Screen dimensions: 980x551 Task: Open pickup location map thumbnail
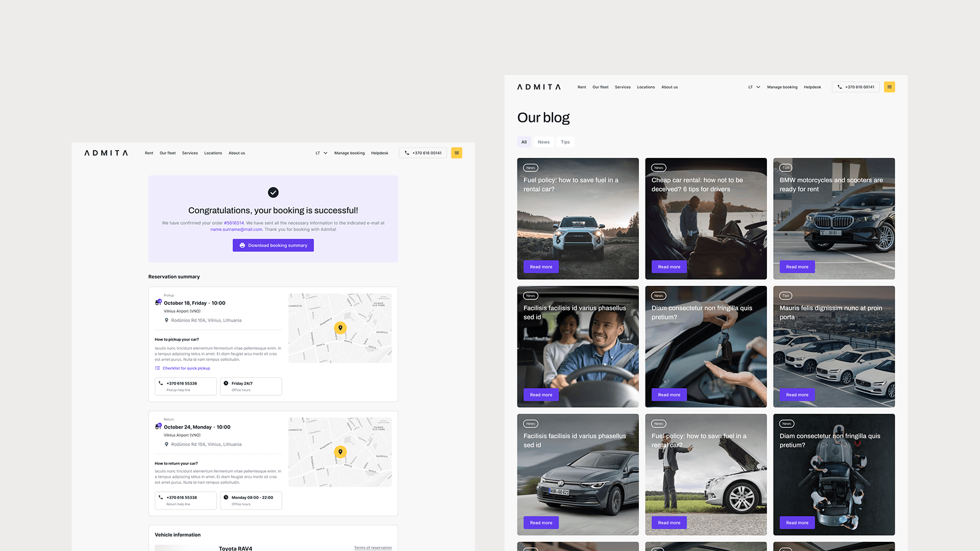click(340, 328)
